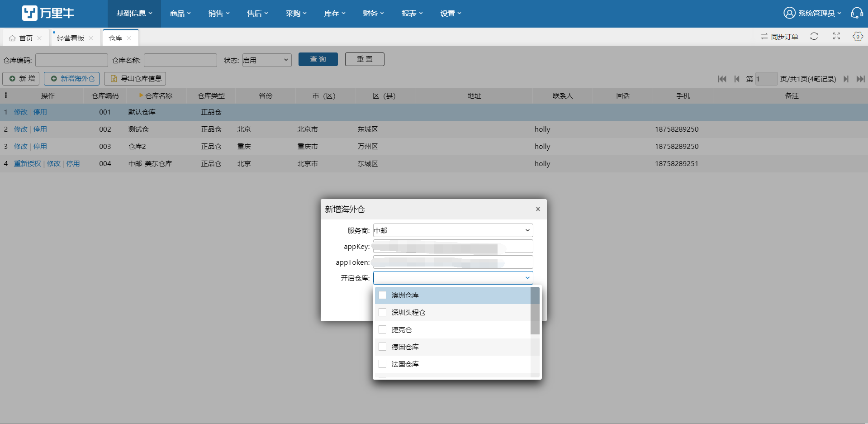
Task: Click 18758289251 phone number cell
Action: tap(677, 164)
